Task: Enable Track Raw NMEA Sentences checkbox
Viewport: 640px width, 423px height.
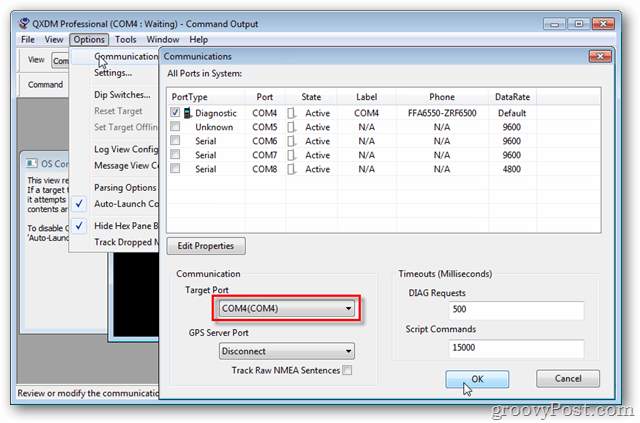Action: tap(347, 370)
